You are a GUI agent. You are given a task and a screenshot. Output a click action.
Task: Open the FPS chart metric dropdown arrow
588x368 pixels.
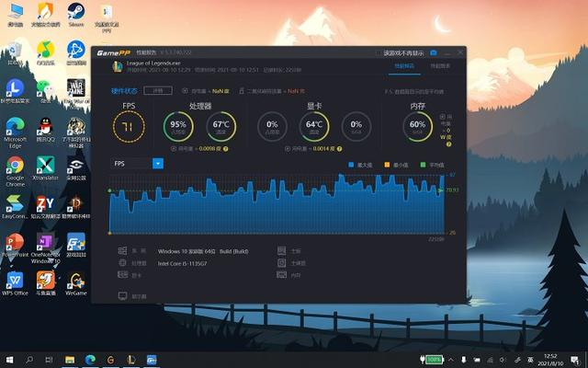coord(158,164)
